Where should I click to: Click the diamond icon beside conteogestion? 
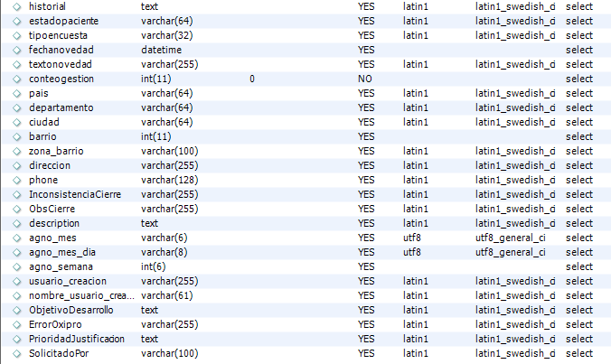pyautogui.click(x=17, y=79)
